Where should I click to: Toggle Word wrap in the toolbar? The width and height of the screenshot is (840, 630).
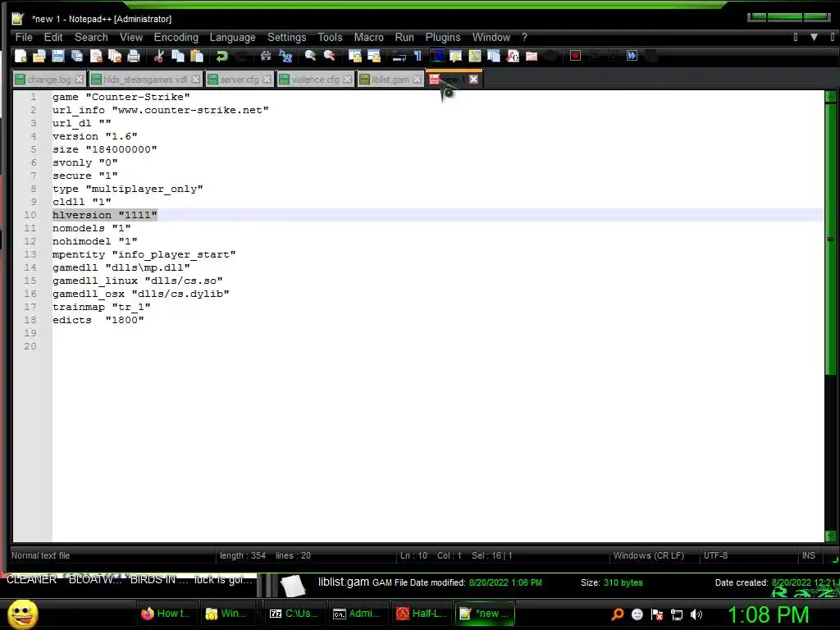click(x=399, y=56)
